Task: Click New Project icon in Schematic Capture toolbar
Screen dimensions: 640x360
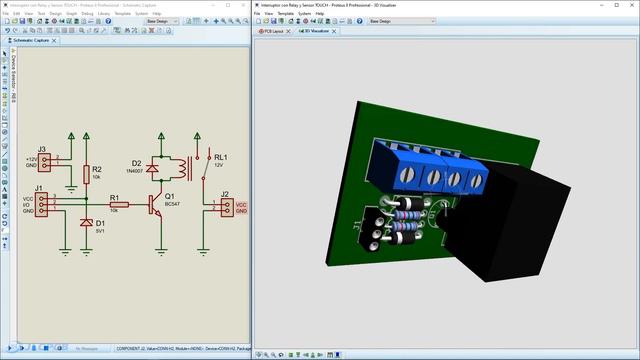Action: point(7,21)
